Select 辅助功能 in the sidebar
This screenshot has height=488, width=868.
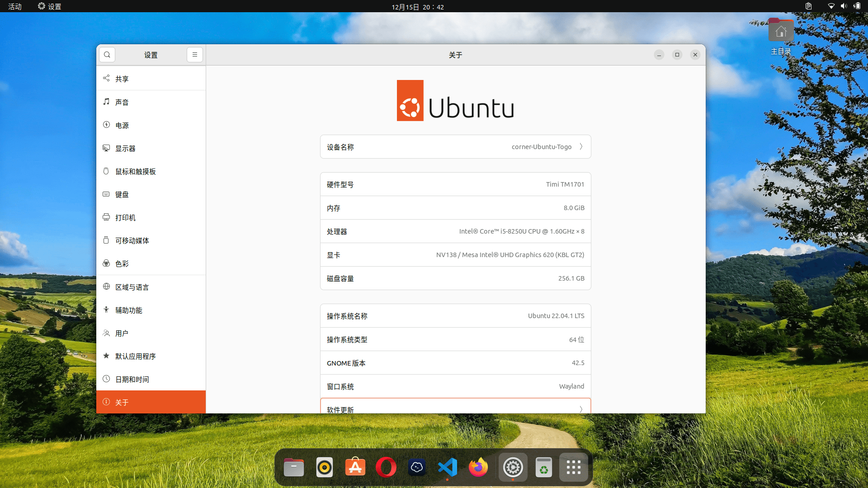[151, 310]
